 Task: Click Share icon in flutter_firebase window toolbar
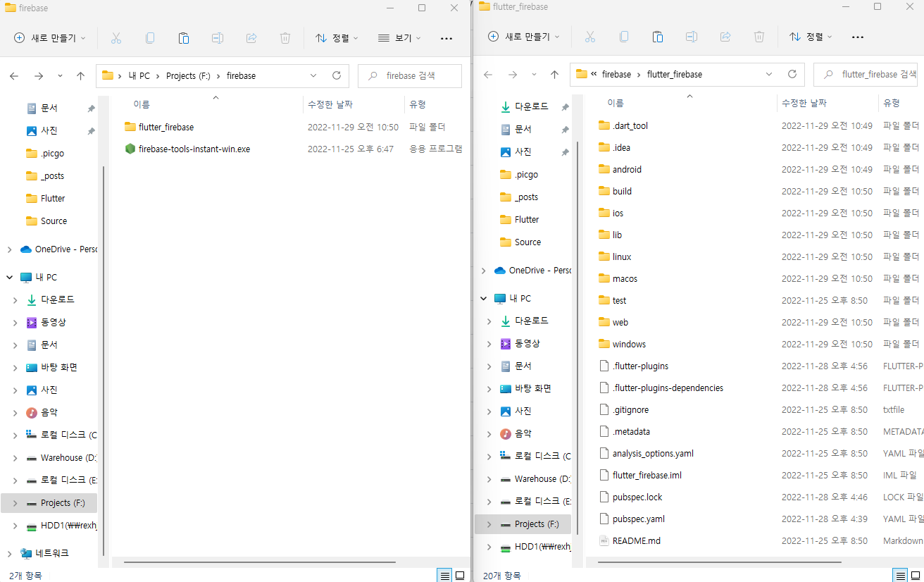(x=725, y=37)
